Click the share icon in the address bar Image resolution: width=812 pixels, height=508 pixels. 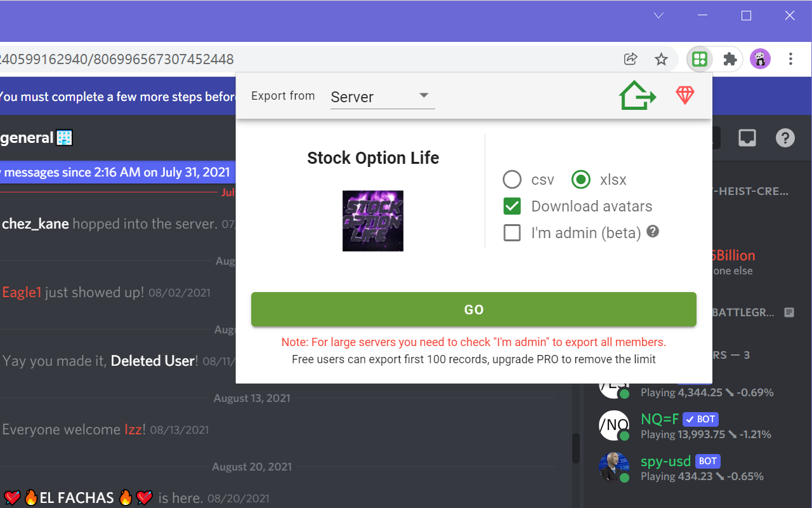[630, 58]
